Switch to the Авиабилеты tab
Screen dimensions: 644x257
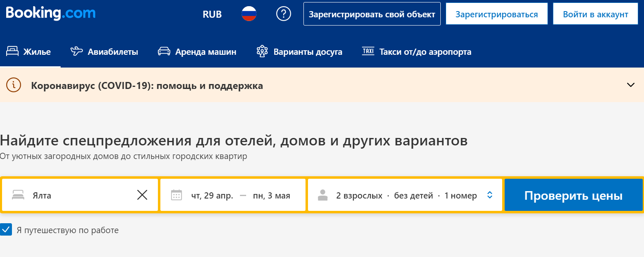(104, 52)
